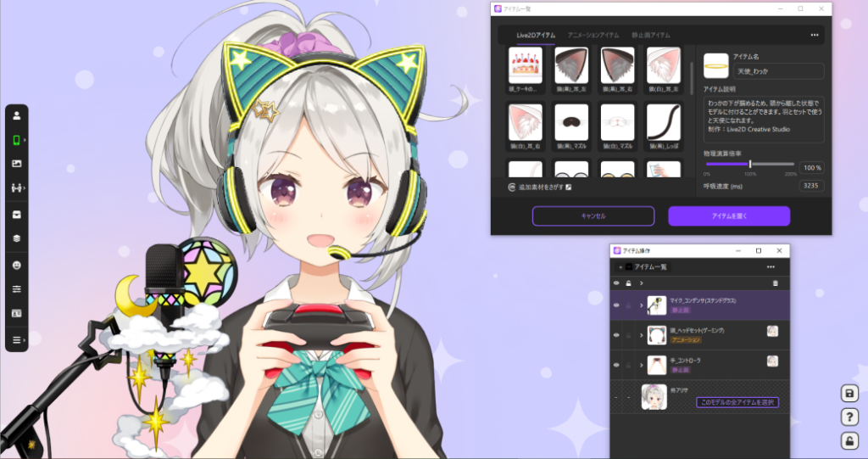Open the model (person) sidebar icon

click(x=17, y=116)
